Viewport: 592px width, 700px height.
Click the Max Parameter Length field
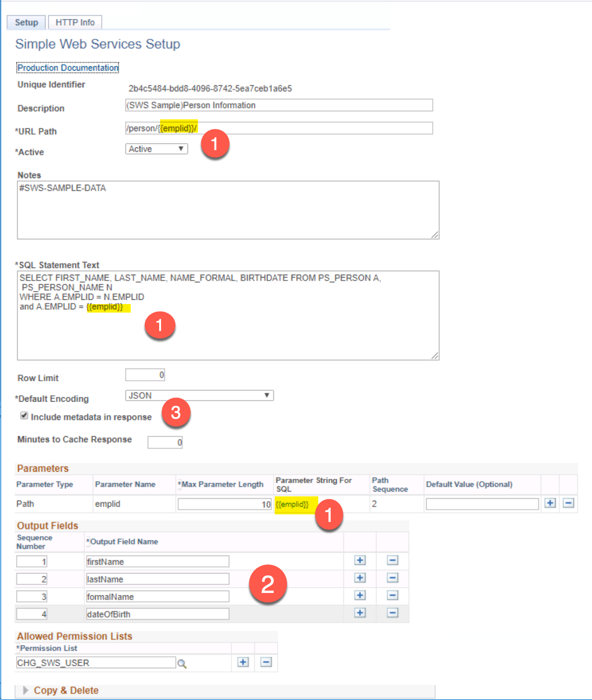pyautogui.click(x=224, y=504)
